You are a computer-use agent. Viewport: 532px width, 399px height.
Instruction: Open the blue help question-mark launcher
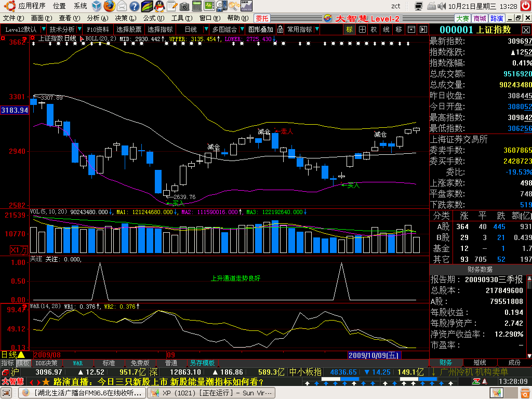coord(135,6)
